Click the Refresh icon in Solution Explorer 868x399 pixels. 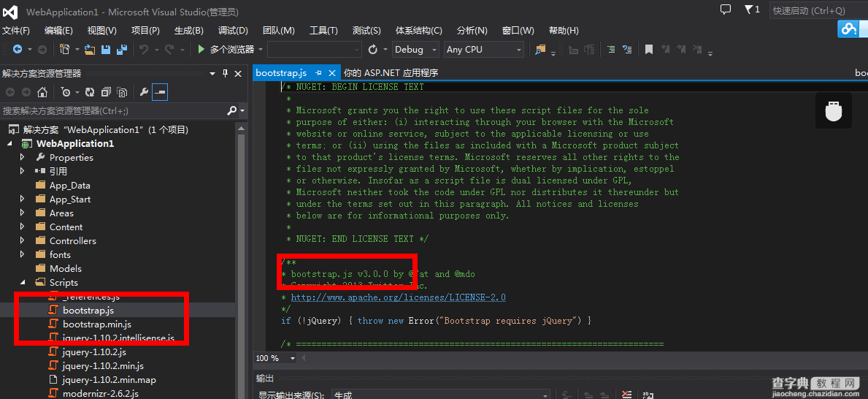pos(90,92)
